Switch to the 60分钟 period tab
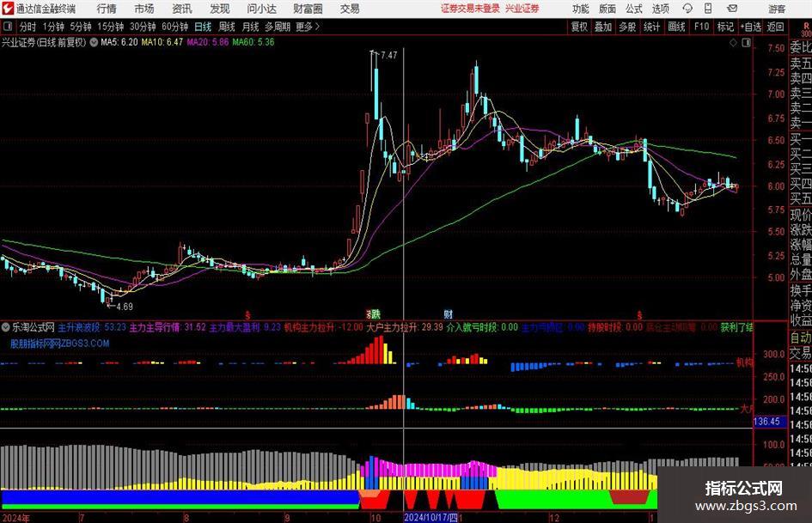 pyautogui.click(x=175, y=27)
